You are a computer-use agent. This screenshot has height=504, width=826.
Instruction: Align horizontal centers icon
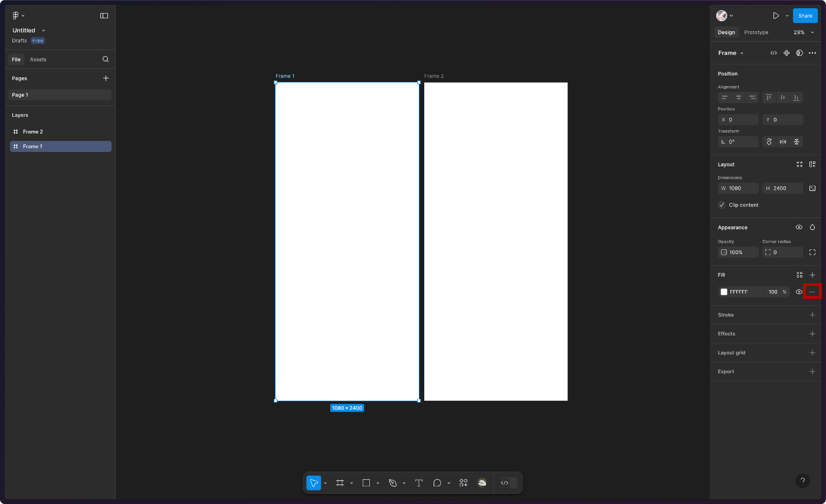[x=738, y=98]
